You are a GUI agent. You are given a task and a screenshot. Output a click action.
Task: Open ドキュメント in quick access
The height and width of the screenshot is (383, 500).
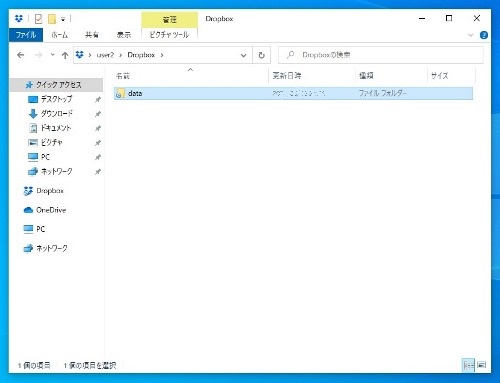[56, 128]
